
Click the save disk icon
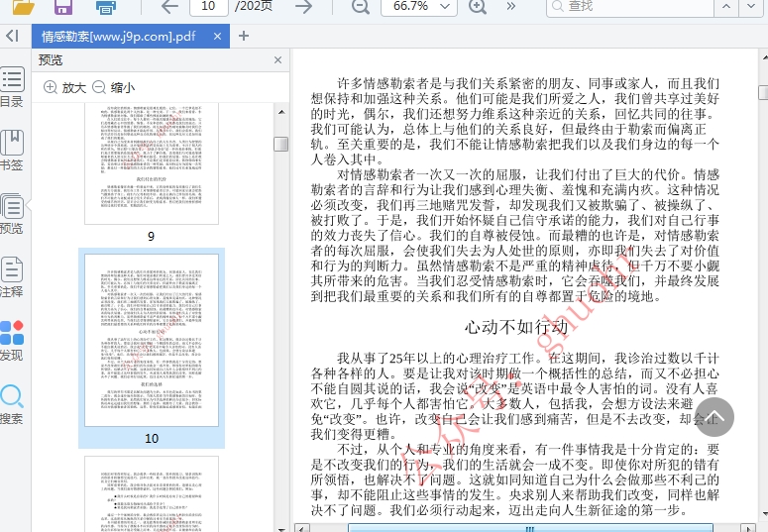tap(63, 6)
